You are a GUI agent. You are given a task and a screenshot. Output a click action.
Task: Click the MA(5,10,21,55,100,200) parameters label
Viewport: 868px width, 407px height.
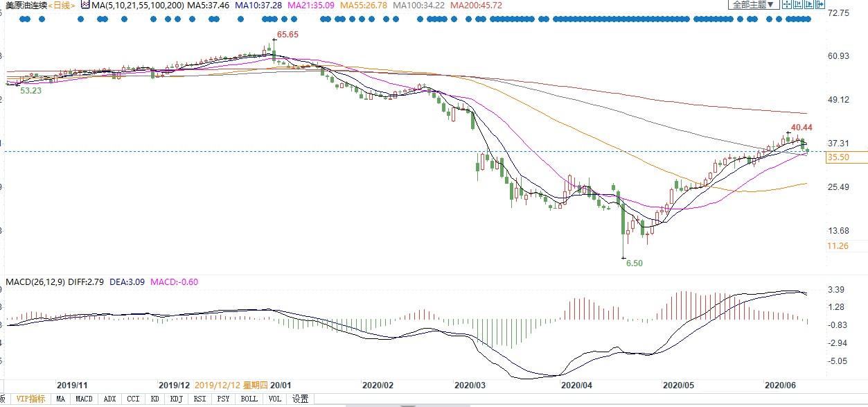click(x=130, y=5)
